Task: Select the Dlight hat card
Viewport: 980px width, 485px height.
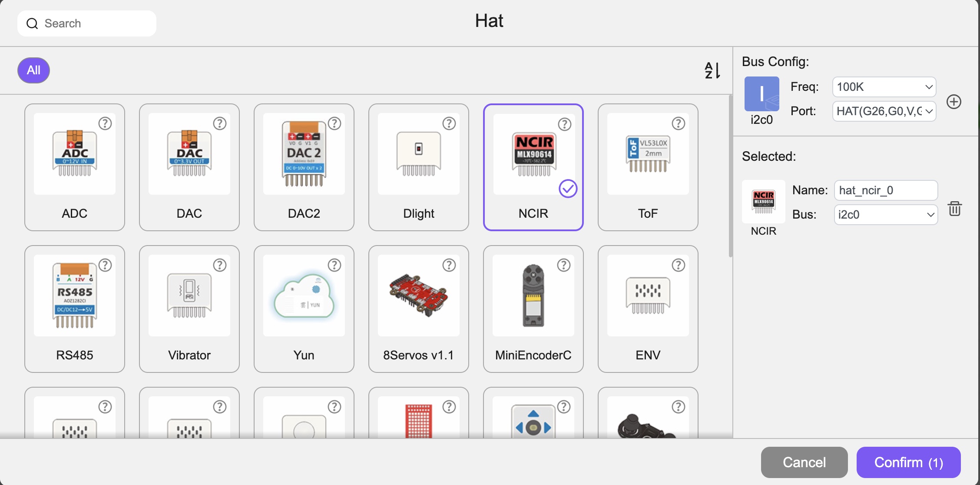Action: 419,167
